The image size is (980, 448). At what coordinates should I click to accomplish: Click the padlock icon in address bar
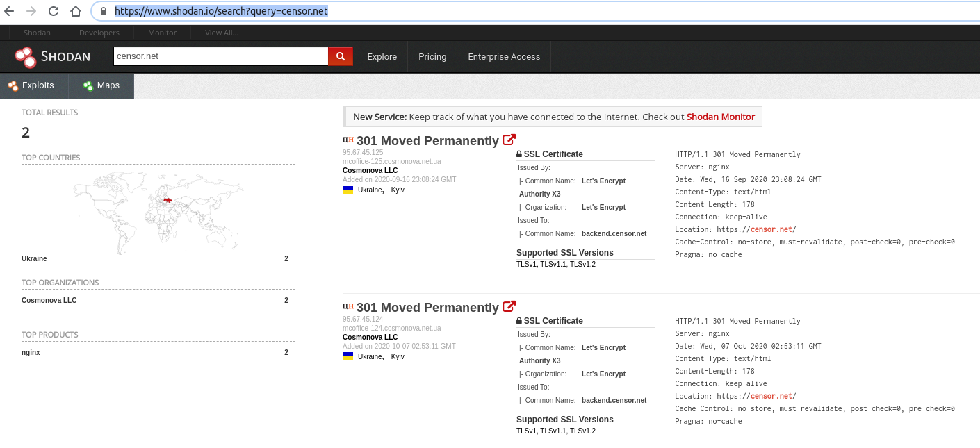103,11
